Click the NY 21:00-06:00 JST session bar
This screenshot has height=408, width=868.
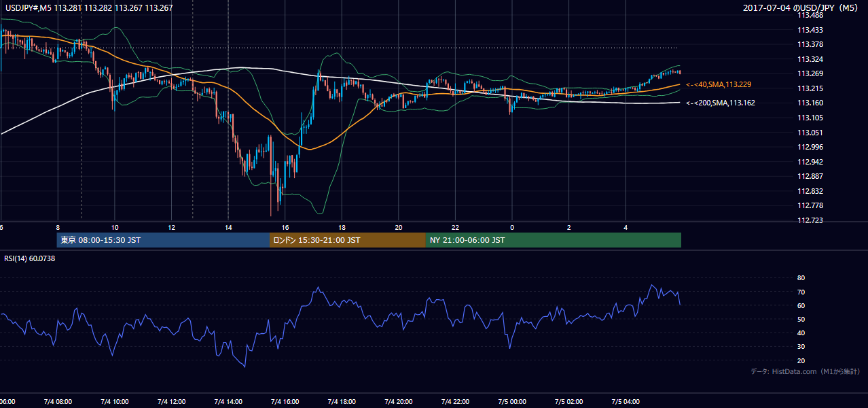[554, 240]
